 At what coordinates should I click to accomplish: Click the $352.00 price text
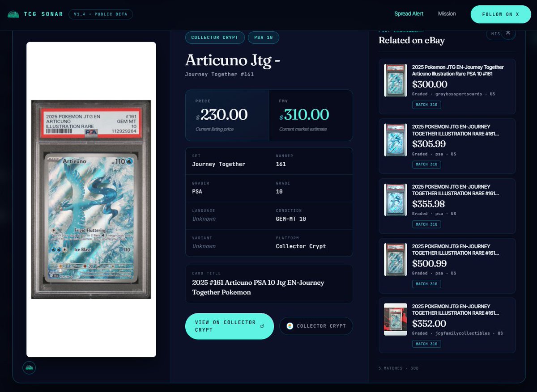(x=429, y=323)
